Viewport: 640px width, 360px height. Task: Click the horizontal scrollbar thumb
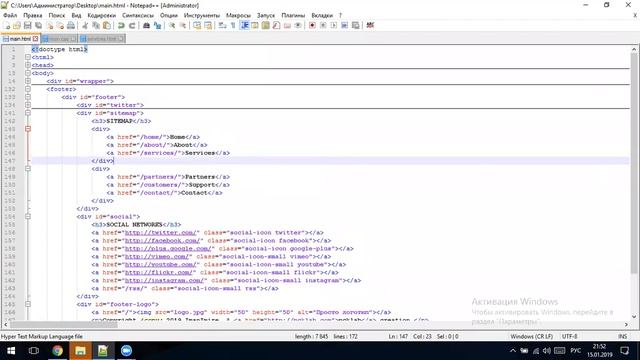coord(63,324)
